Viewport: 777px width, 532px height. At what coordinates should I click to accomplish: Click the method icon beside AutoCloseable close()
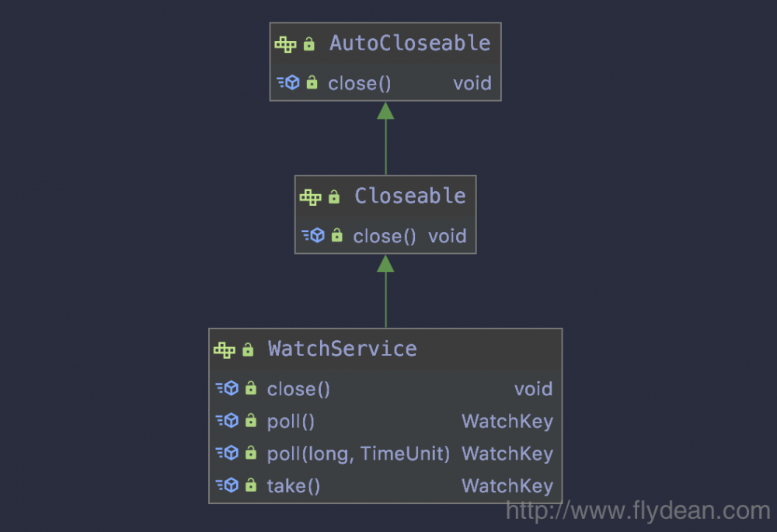click(288, 82)
